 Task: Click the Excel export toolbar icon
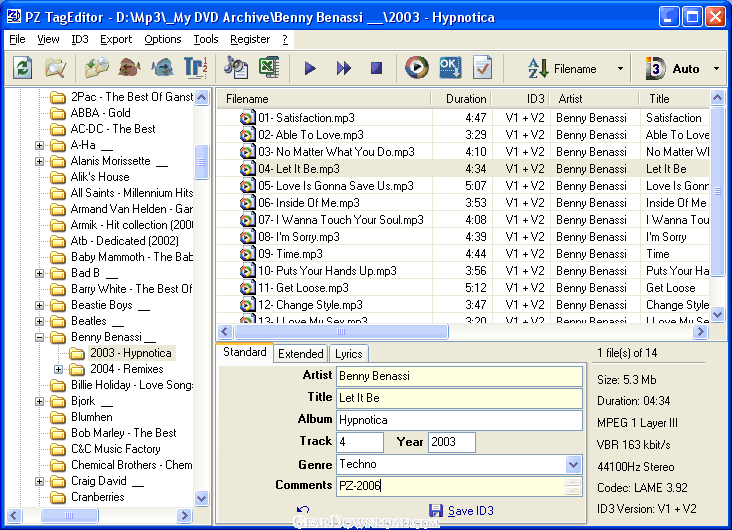[269, 68]
